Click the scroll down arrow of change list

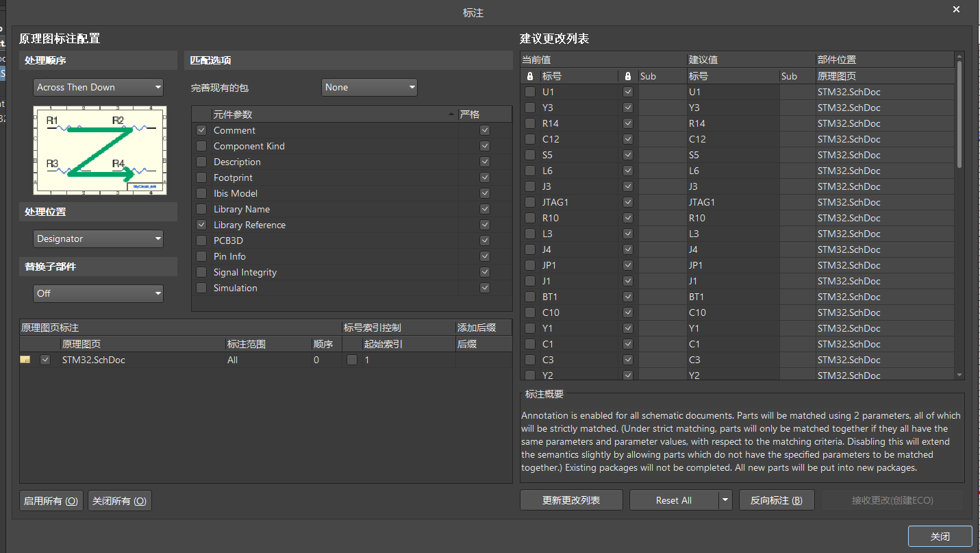click(x=959, y=375)
